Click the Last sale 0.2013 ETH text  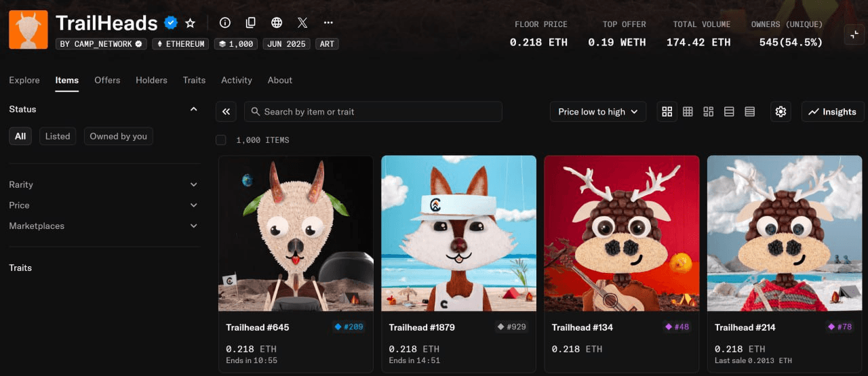point(753,360)
